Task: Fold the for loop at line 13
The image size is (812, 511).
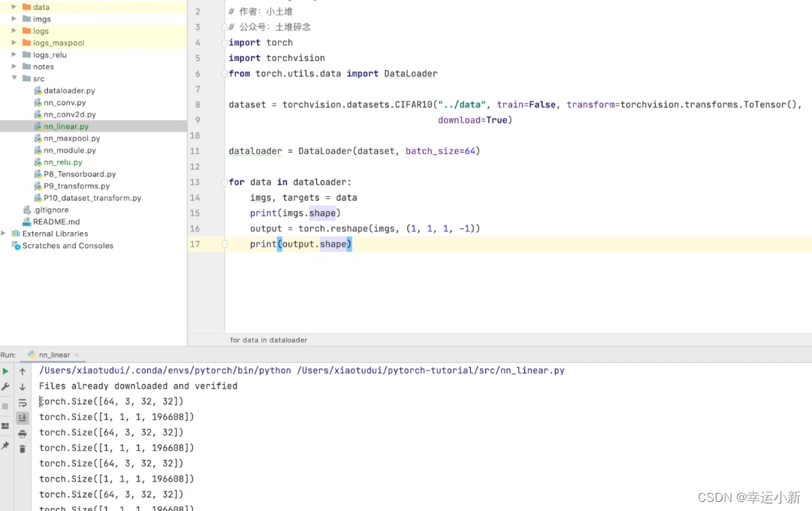Action: coord(225,183)
